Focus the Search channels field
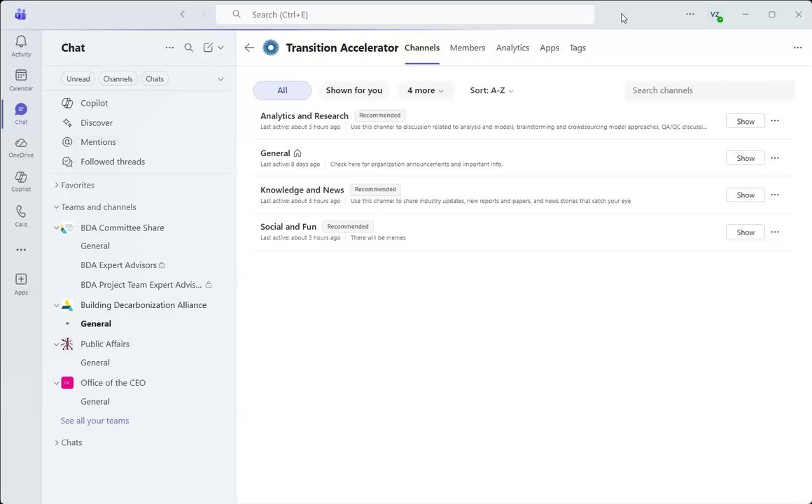The image size is (812, 504). click(710, 90)
